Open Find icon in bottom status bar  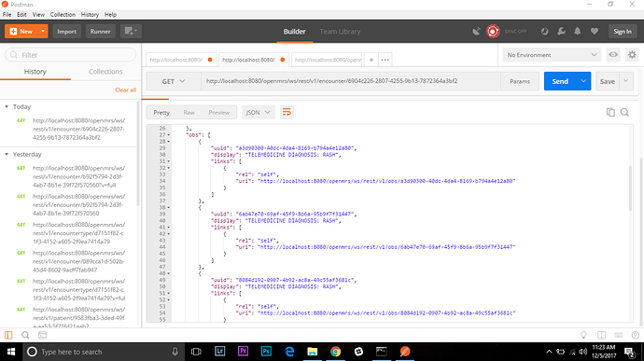tap(25, 335)
